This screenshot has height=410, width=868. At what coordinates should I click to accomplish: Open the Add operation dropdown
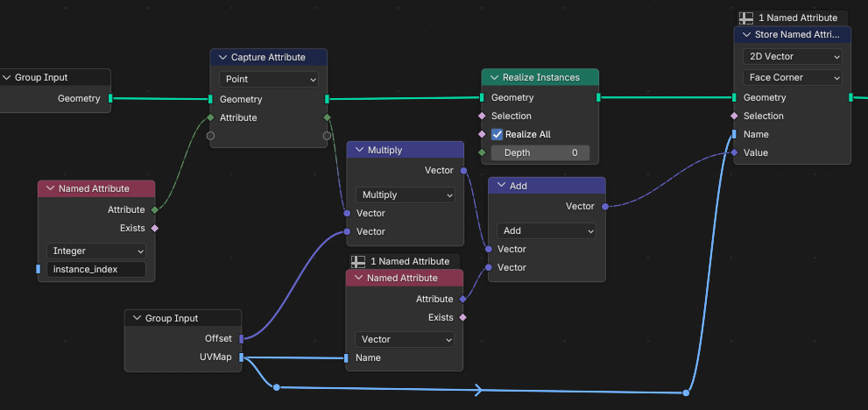point(547,230)
